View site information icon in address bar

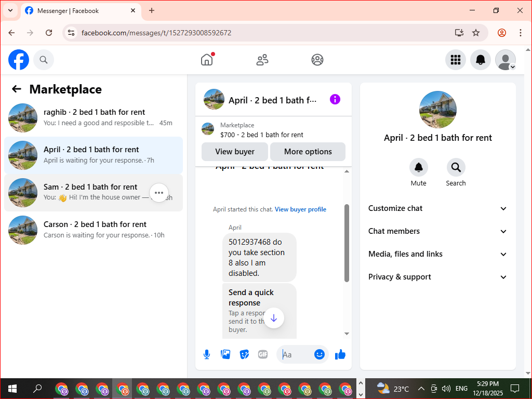pos(71,33)
